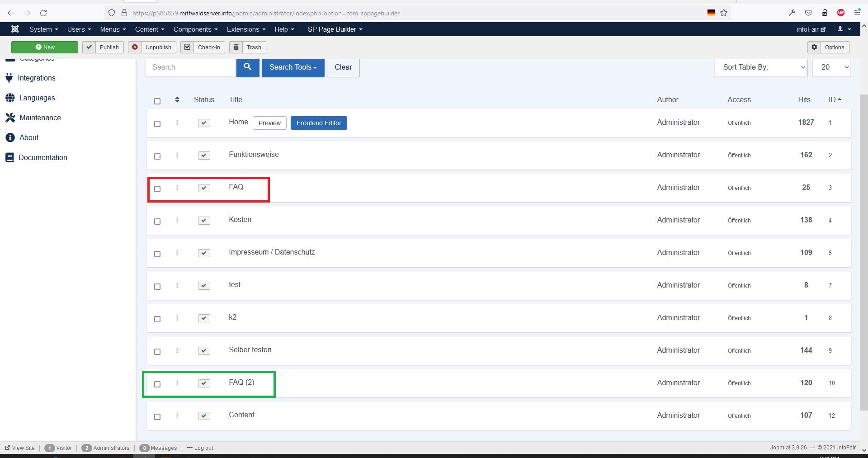Open the list limit 20 dropdown
The image size is (868, 458).
click(x=831, y=67)
